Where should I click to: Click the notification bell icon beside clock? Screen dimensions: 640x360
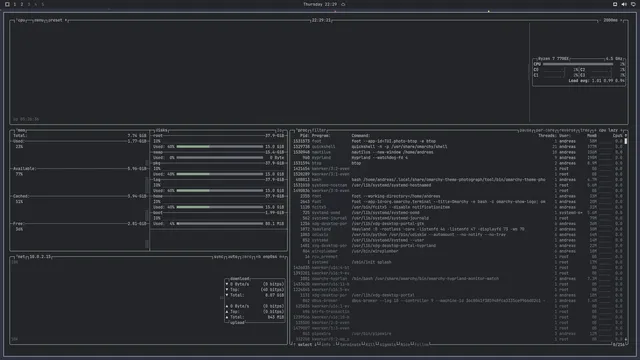pos(343,4)
